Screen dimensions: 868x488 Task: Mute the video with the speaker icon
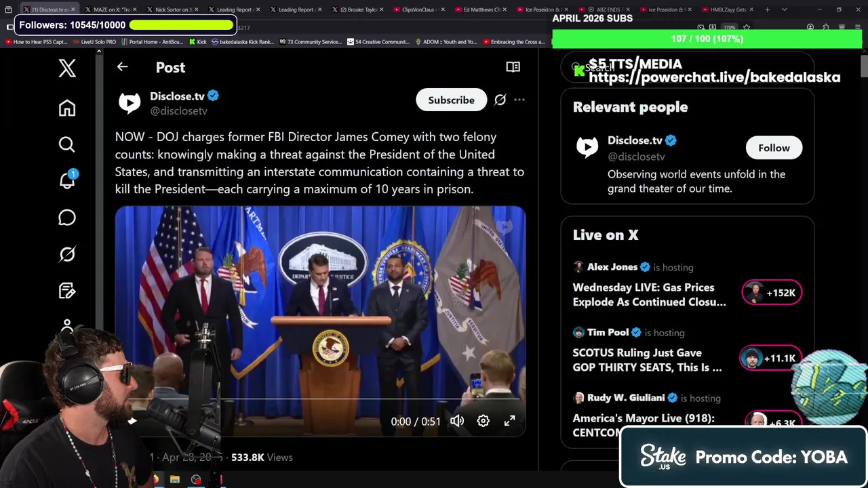[457, 421]
